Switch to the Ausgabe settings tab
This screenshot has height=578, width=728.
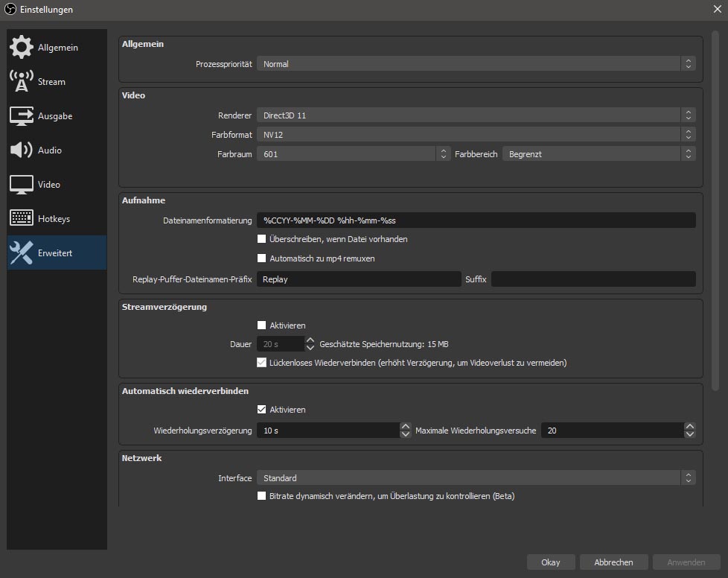coord(57,116)
